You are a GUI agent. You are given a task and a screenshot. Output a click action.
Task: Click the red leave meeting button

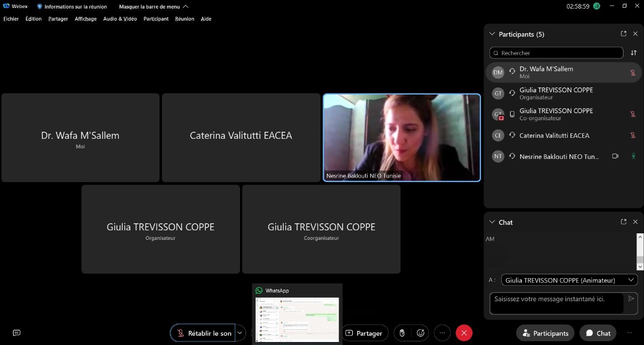pyautogui.click(x=464, y=333)
